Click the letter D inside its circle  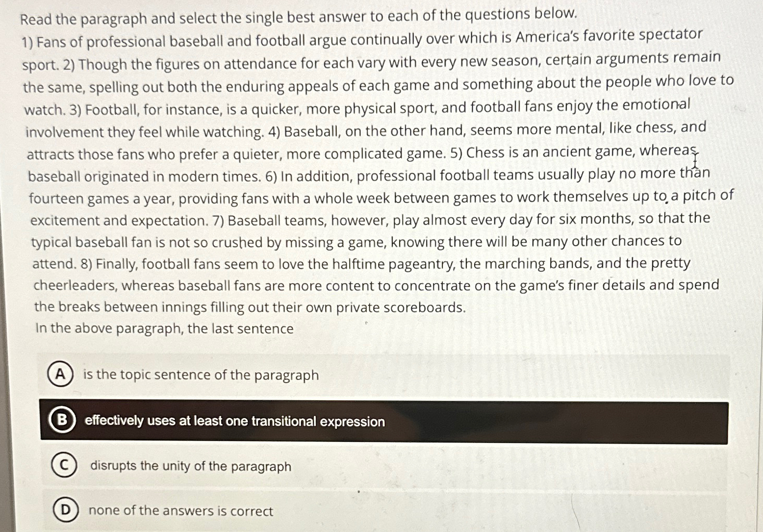tap(65, 510)
